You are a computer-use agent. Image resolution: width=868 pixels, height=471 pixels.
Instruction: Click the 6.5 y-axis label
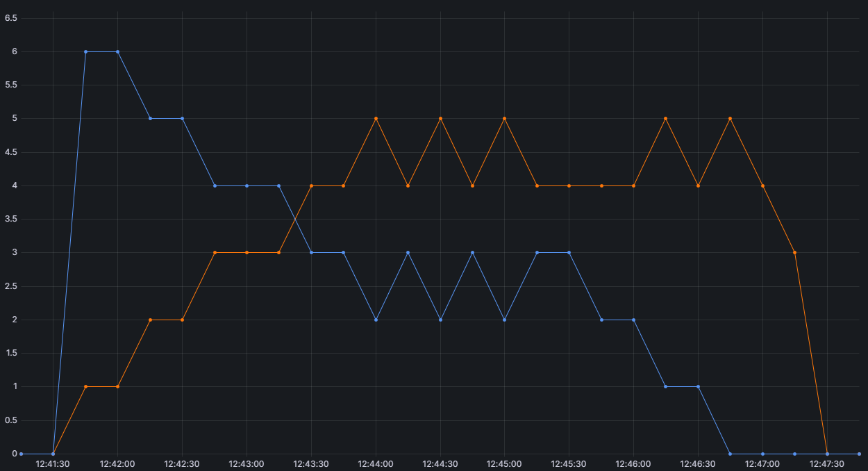tap(11, 18)
